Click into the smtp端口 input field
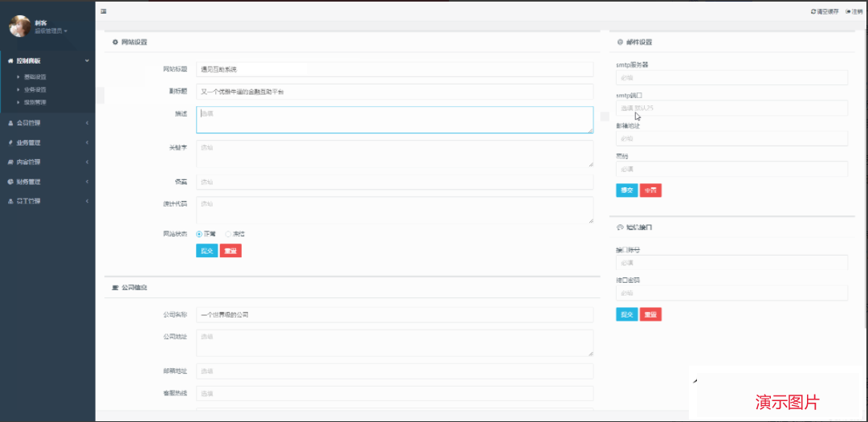Image resolution: width=868 pixels, height=422 pixels. [731, 108]
